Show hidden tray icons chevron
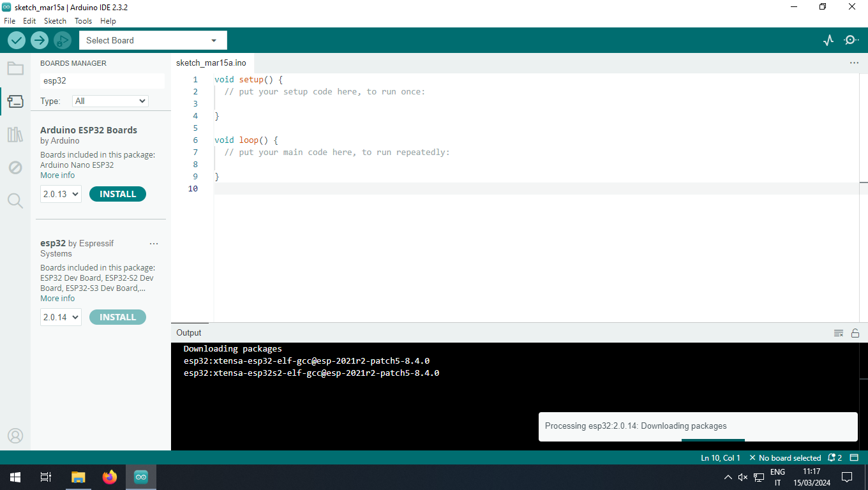The image size is (868, 490). pyautogui.click(x=728, y=477)
